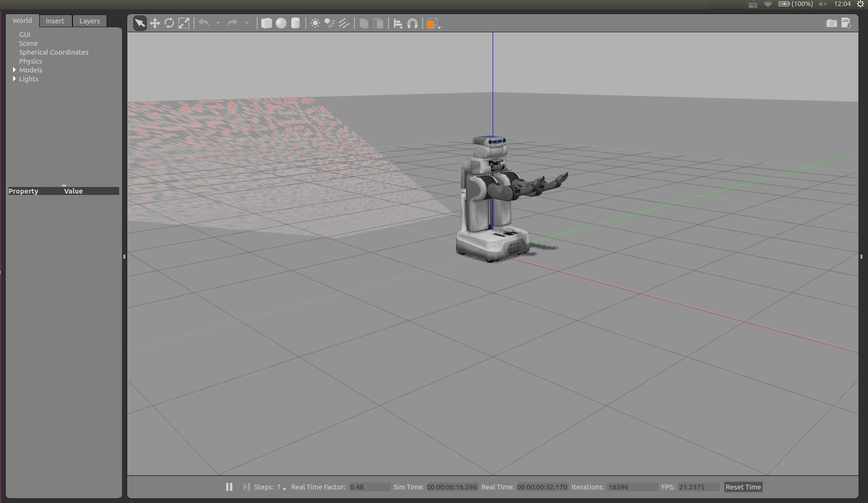This screenshot has width=868, height=503.
Task: Select the arrow selection mode tool
Action: (140, 23)
